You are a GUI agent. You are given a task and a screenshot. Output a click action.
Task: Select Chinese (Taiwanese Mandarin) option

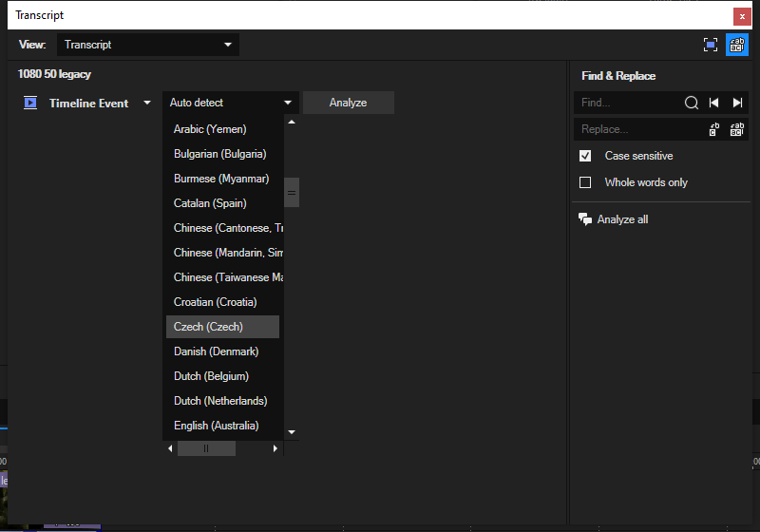point(222,277)
